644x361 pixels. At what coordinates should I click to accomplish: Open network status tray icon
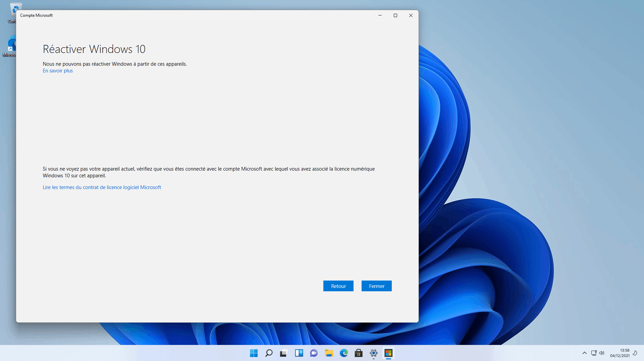594,353
